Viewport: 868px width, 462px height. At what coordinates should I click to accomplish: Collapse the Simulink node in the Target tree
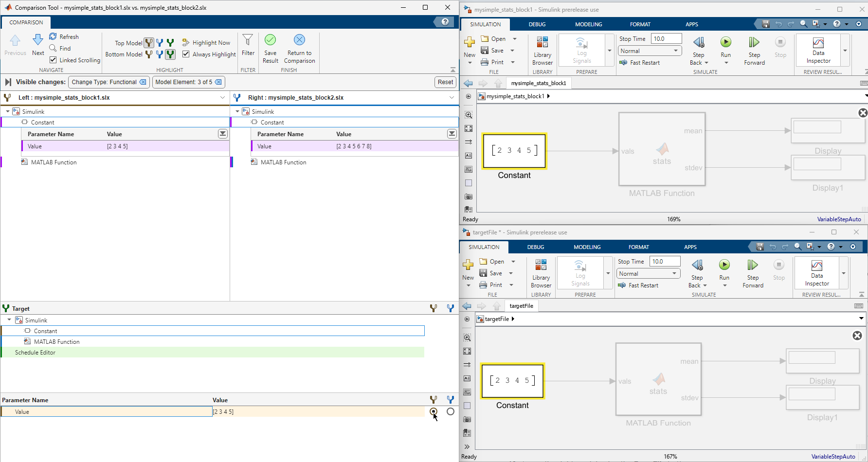pos(9,320)
